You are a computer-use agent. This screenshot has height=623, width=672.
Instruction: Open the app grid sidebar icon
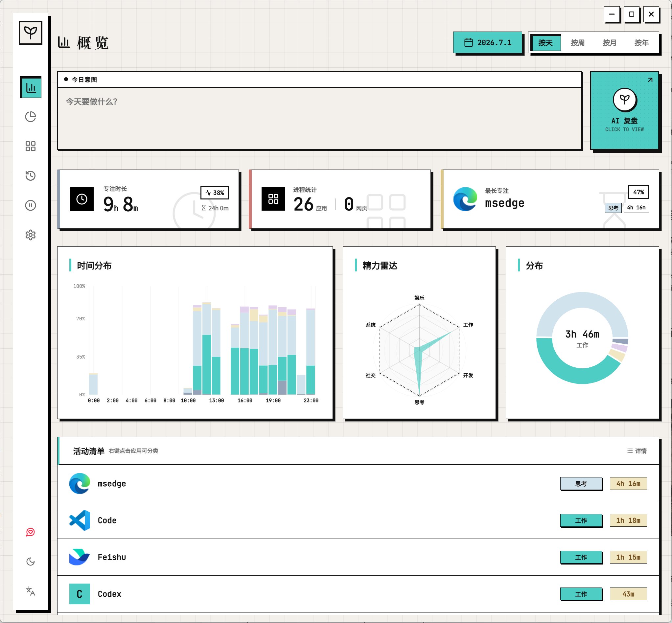pos(31,146)
